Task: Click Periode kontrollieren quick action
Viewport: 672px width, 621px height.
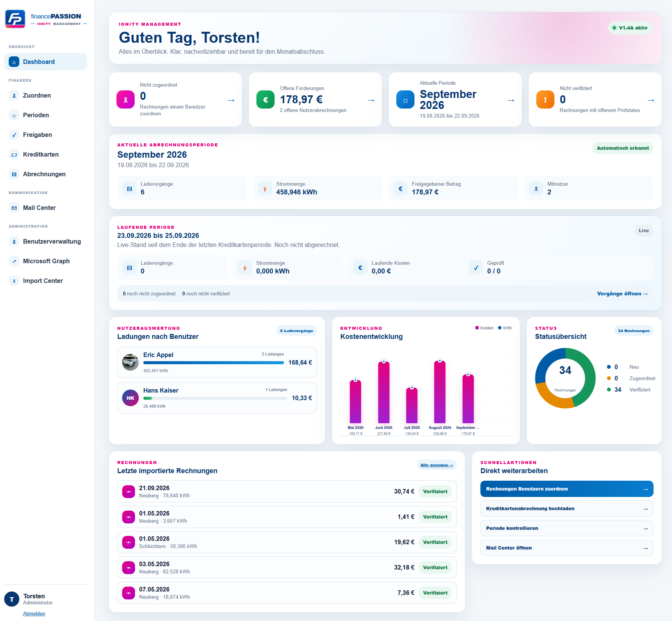Action: pyautogui.click(x=566, y=528)
